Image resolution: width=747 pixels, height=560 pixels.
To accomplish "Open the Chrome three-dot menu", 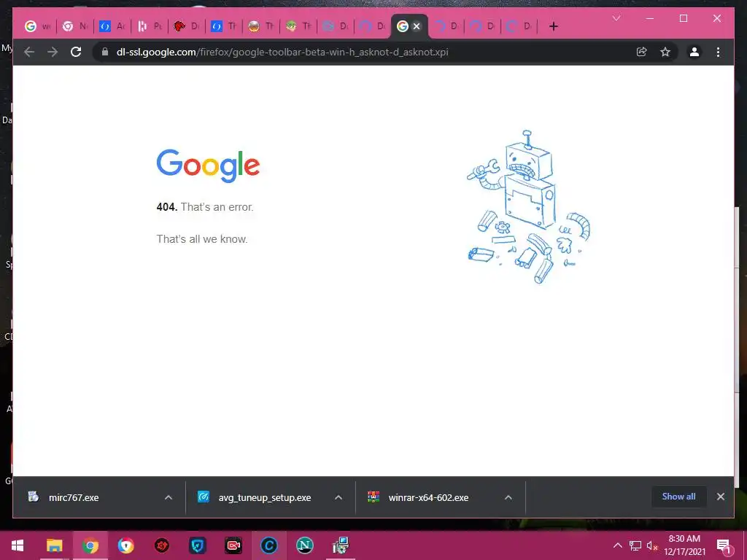I will click(x=718, y=52).
